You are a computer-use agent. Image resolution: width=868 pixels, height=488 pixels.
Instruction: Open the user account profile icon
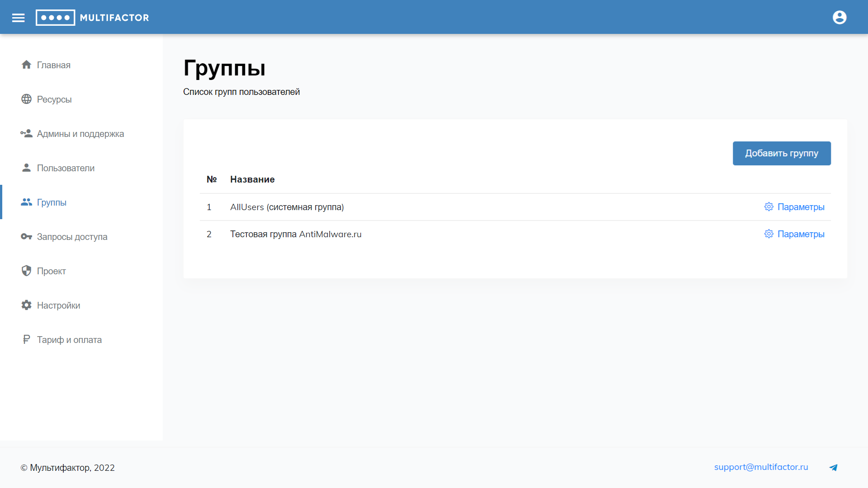[840, 18]
